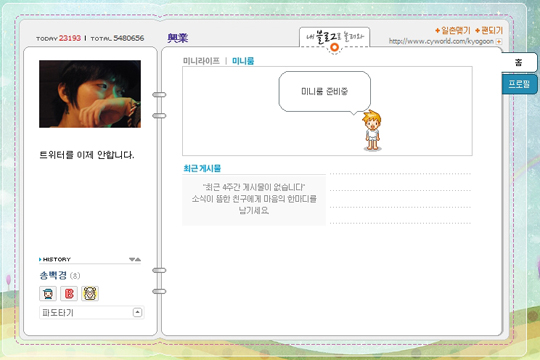This screenshot has width=540, height=360.
Task: Click the blue-capped character badge icon
Action: [x=48, y=294]
